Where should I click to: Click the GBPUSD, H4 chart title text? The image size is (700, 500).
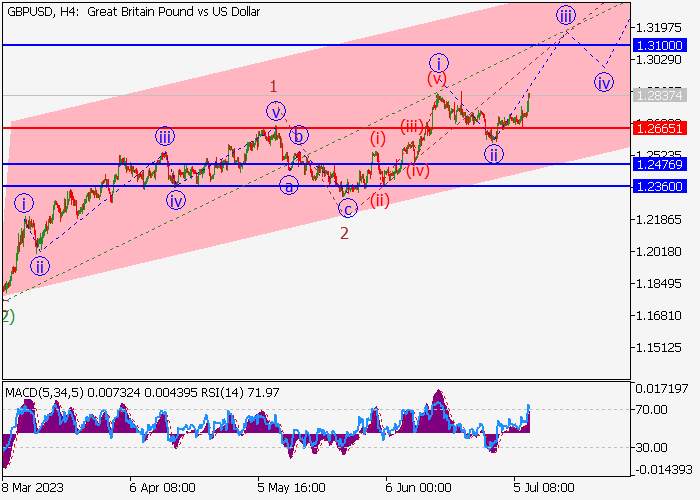(x=133, y=12)
